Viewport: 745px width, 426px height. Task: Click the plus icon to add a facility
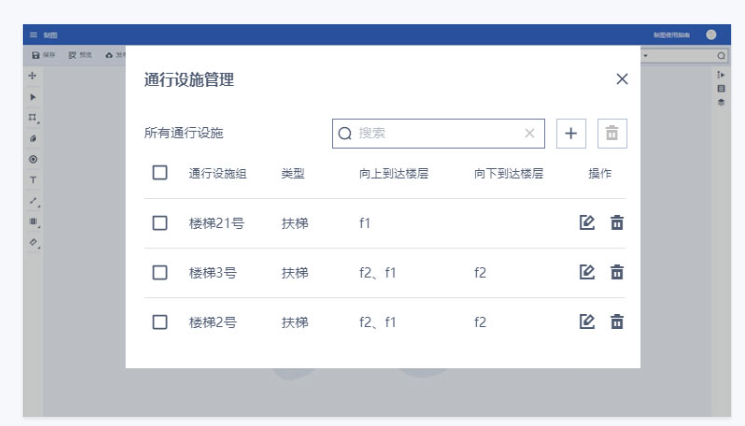pos(571,133)
